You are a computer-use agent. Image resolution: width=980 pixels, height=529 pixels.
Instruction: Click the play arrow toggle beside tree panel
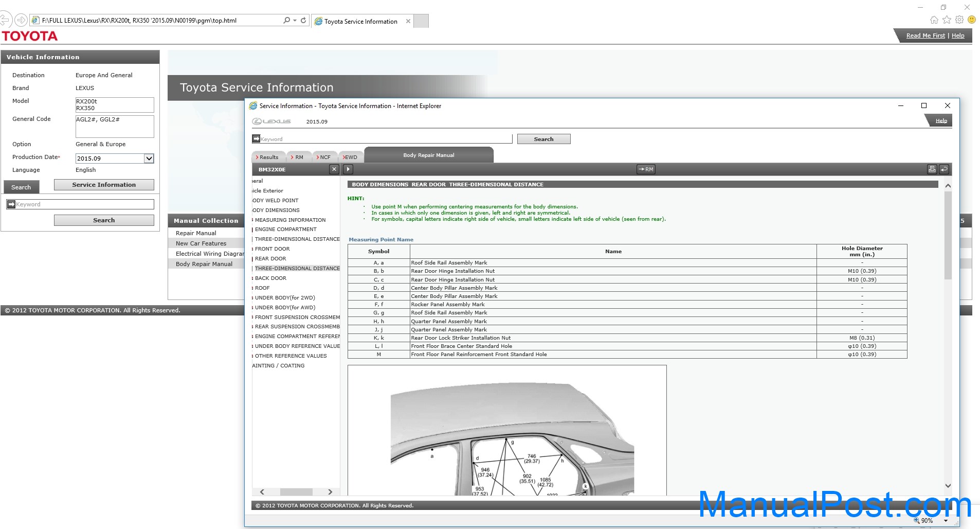click(x=348, y=169)
